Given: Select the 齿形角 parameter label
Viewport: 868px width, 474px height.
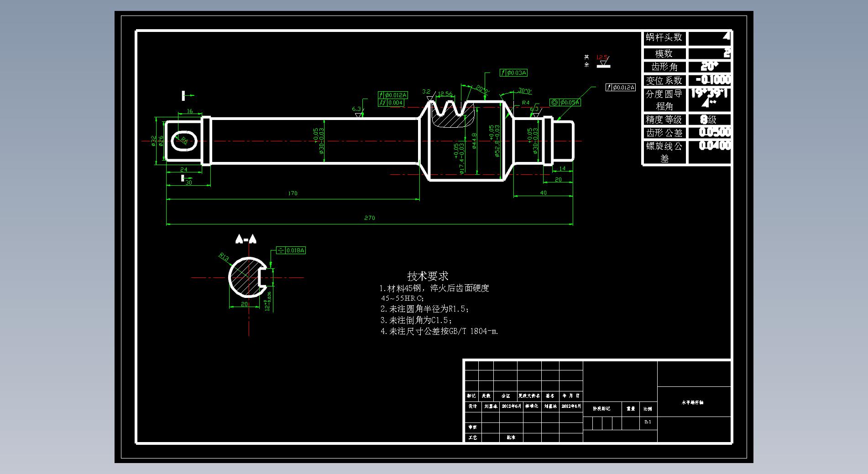Looking at the screenshot, I should pyautogui.click(x=664, y=67).
